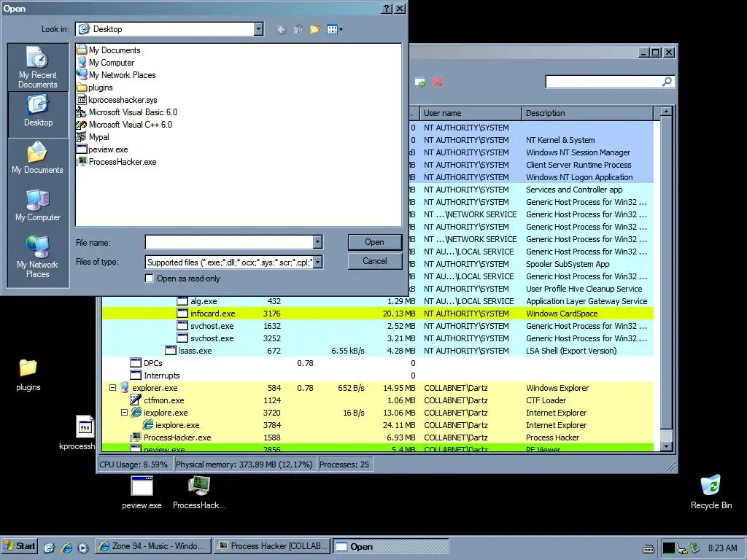Select My Documents in the places bar

38,158
